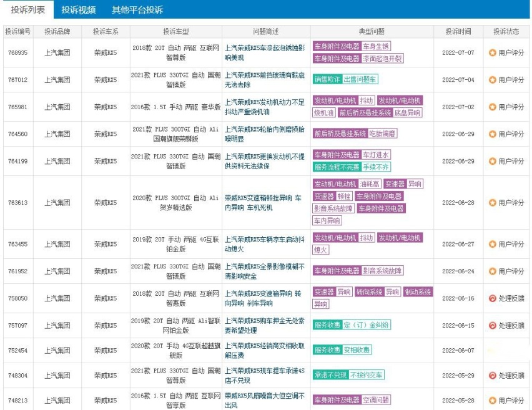Screen dimensions: 532x410
Task: Click the 手续不齐 tag
Action: 376,167
